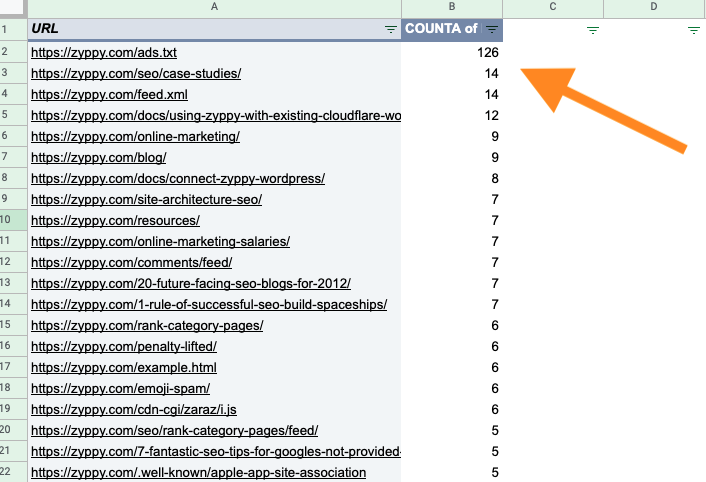Image resolution: width=706 pixels, height=482 pixels.
Task: Open the cdn-cgi/zaraz/i.js link
Action: [134, 410]
